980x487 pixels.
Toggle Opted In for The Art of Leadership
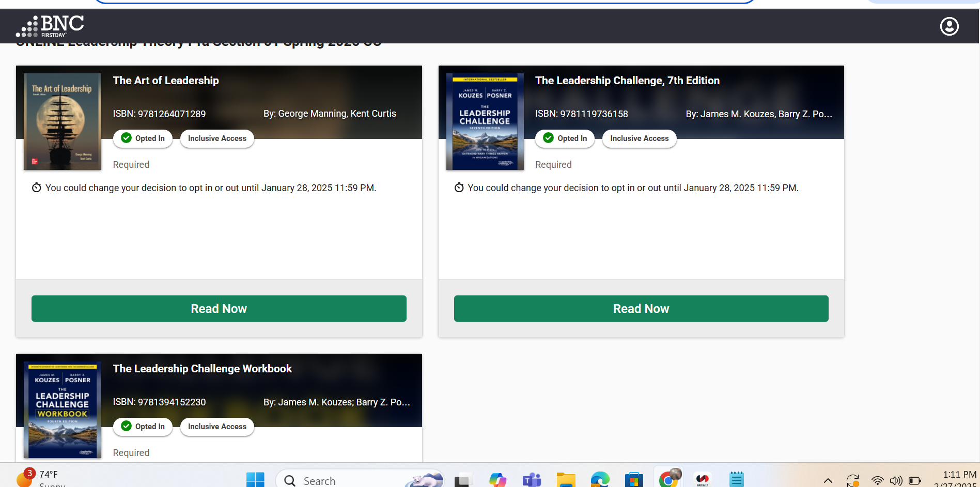[143, 138]
